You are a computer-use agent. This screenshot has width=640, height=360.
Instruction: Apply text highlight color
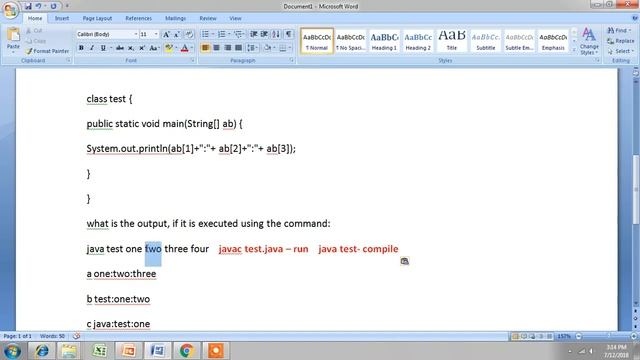168,48
